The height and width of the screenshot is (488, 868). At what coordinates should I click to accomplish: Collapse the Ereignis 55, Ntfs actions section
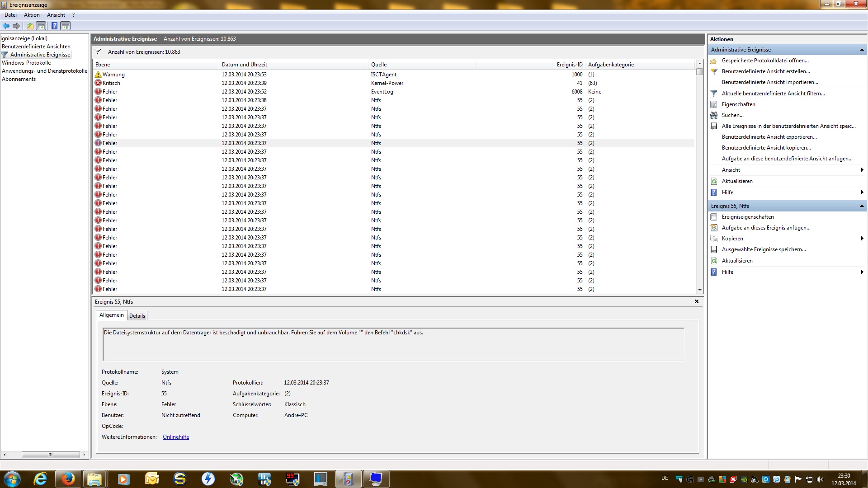point(862,206)
